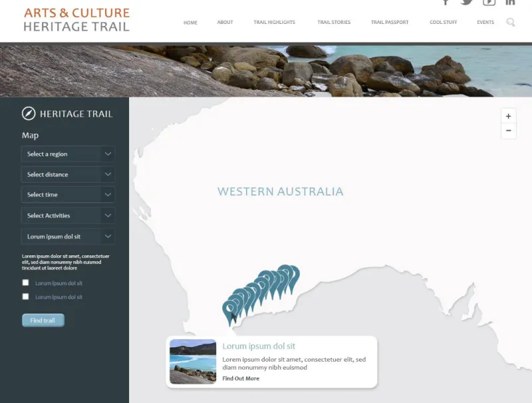Select the frontmost map pin under cursor
This screenshot has height=403, width=532.
pyautogui.click(x=230, y=312)
